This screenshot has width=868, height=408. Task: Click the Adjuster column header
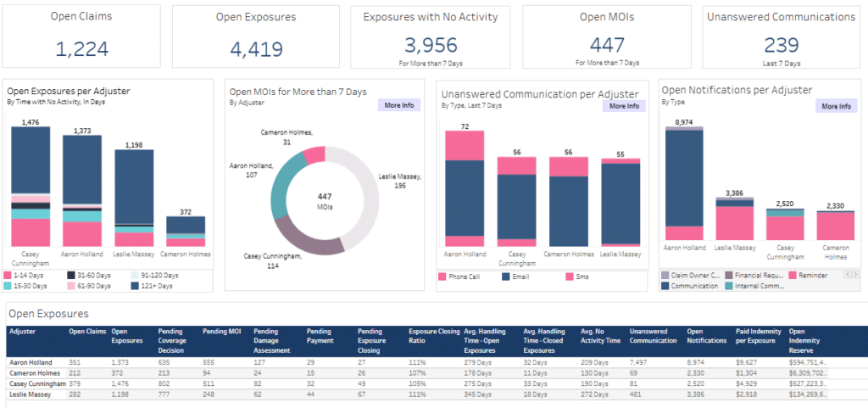click(23, 332)
